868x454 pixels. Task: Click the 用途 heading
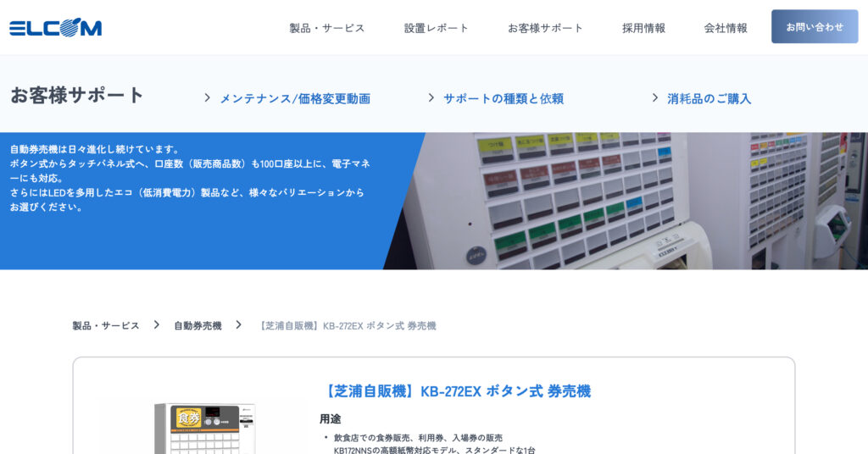(x=330, y=419)
